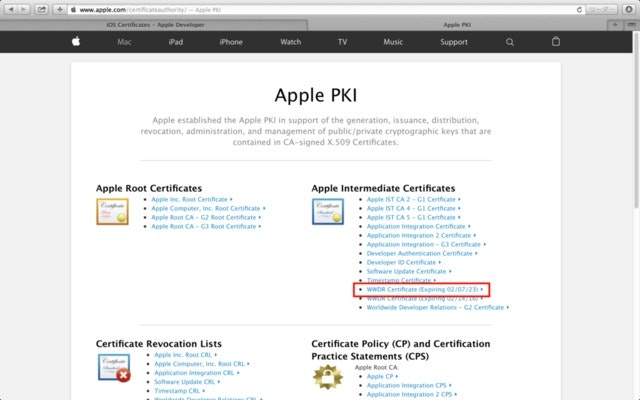Open the Watch menu item

pos(291,42)
